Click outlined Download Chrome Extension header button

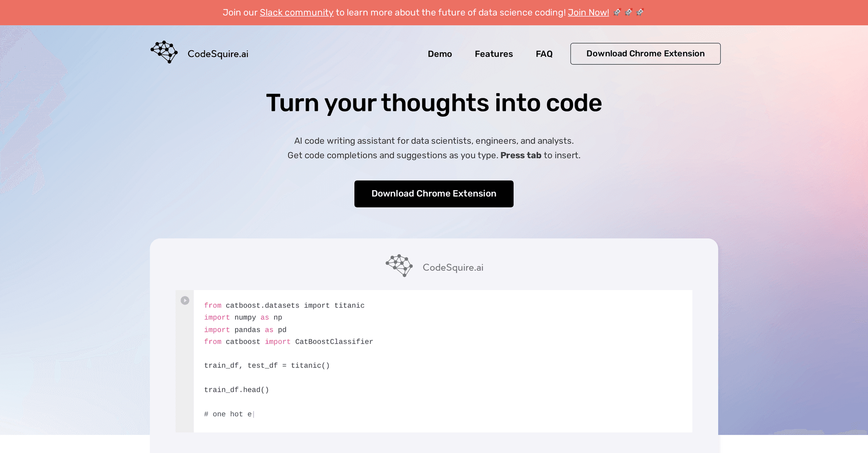(x=645, y=54)
